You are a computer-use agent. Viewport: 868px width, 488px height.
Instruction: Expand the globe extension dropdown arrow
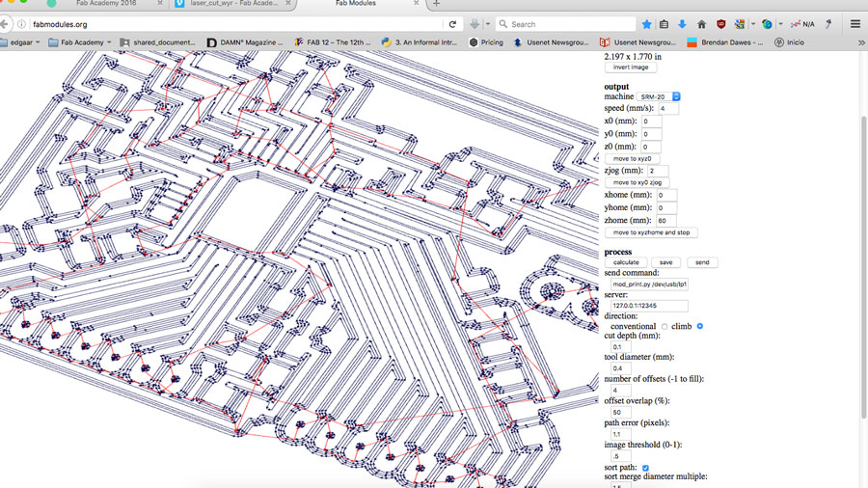click(x=780, y=24)
